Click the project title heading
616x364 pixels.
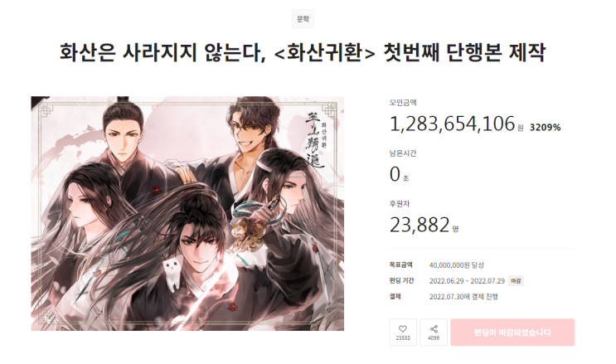[303, 52]
